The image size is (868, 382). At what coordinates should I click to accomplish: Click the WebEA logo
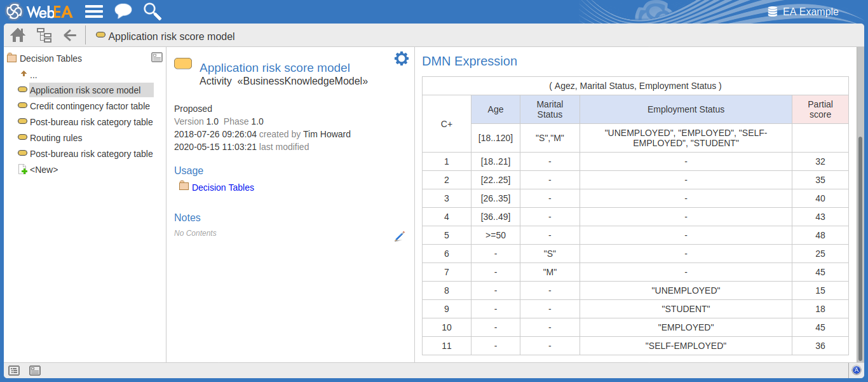click(41, 11)
